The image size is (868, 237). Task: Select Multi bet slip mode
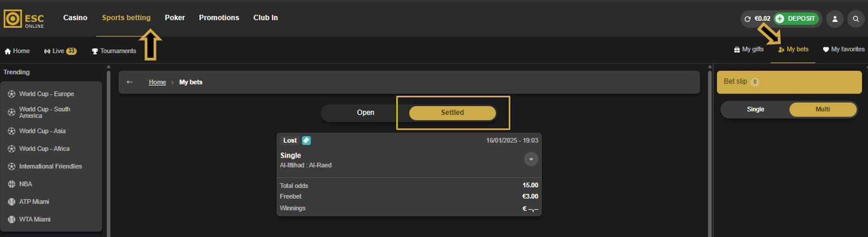(x=823, y=109)
